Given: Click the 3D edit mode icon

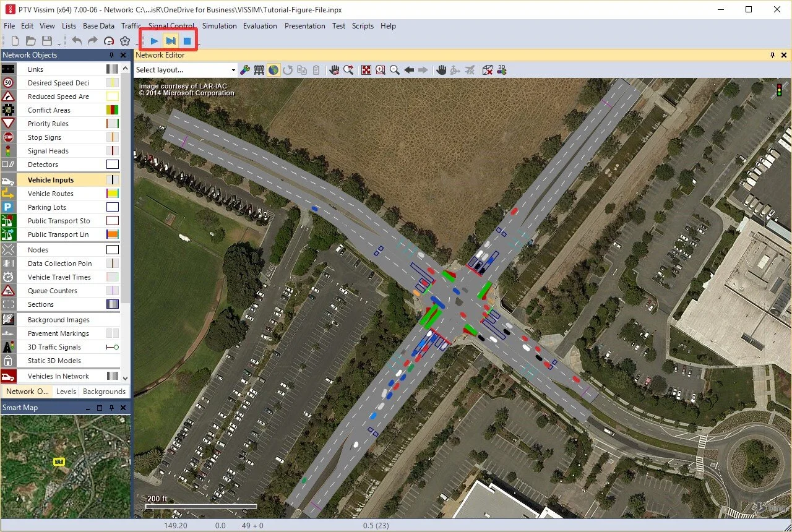Looking at the screenshot, I should (502, 70).
